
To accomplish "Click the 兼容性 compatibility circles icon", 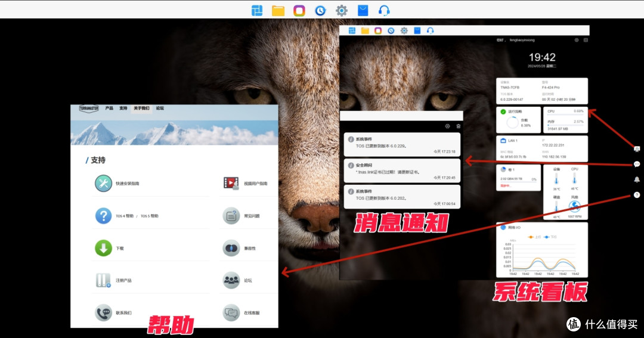I will coord(231,248).
